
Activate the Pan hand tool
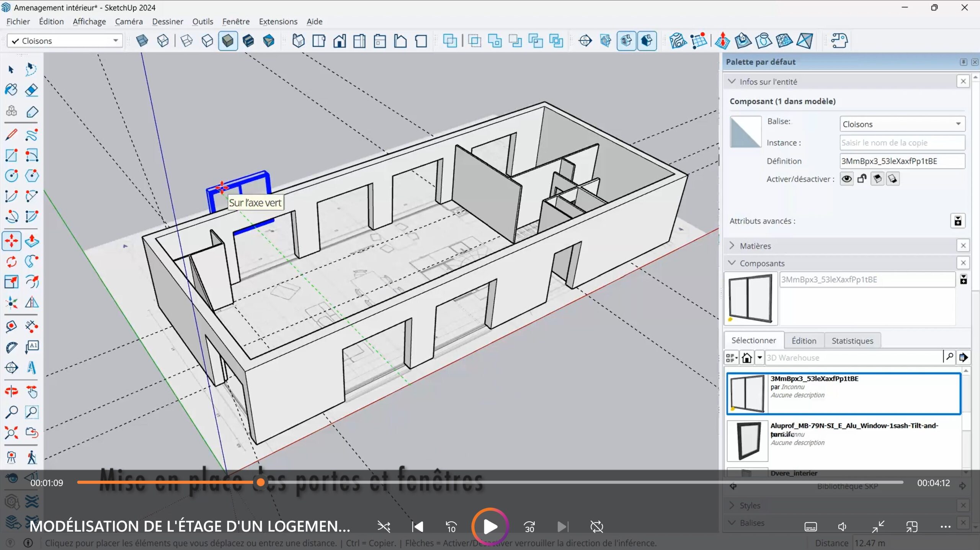[x=31, y=391]
